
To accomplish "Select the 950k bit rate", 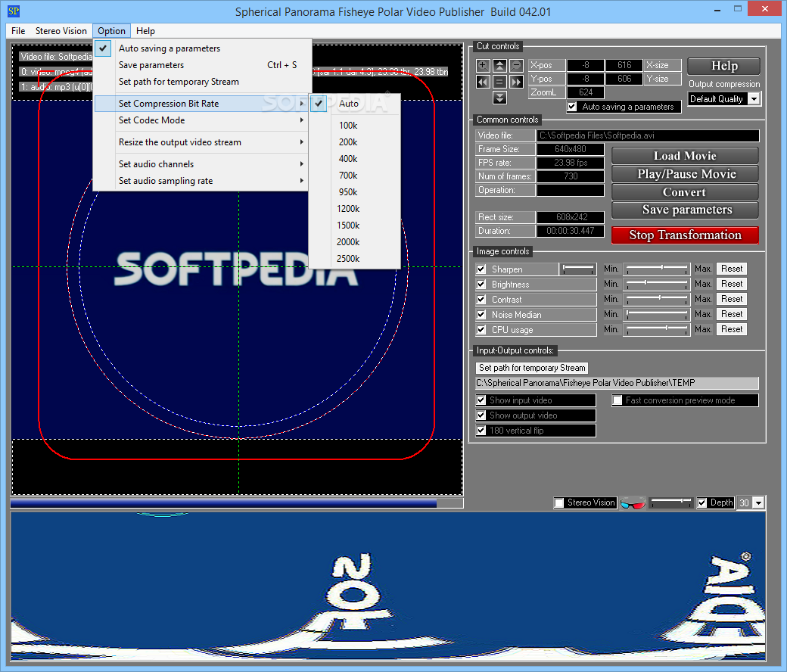I will click(354, 191).
